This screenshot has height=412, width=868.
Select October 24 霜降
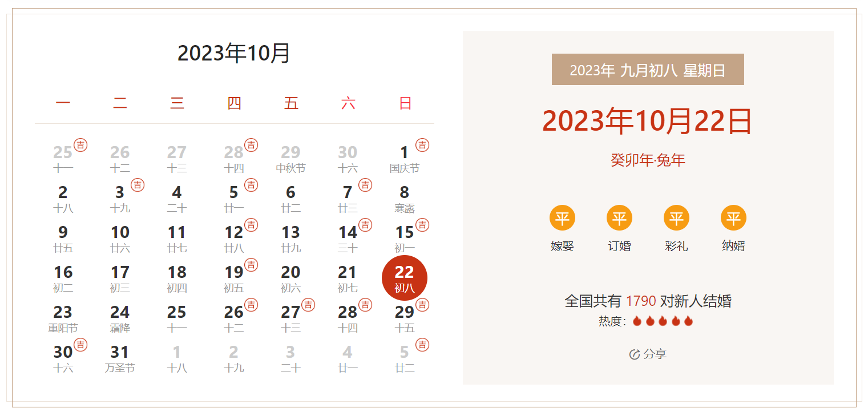[x=120, y=318]
